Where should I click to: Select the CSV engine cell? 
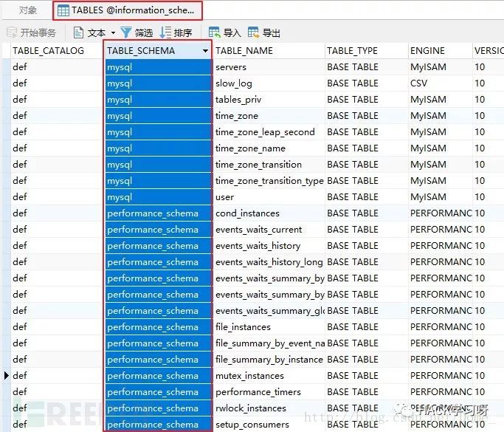tap(418, 83)
